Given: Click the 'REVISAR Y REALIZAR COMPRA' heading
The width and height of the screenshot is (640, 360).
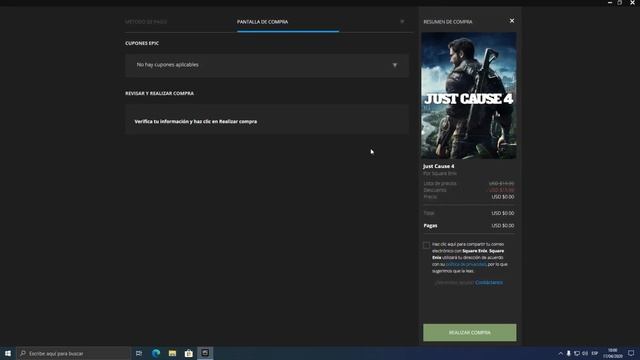Looking at the screenshot, I should point(160,93).
